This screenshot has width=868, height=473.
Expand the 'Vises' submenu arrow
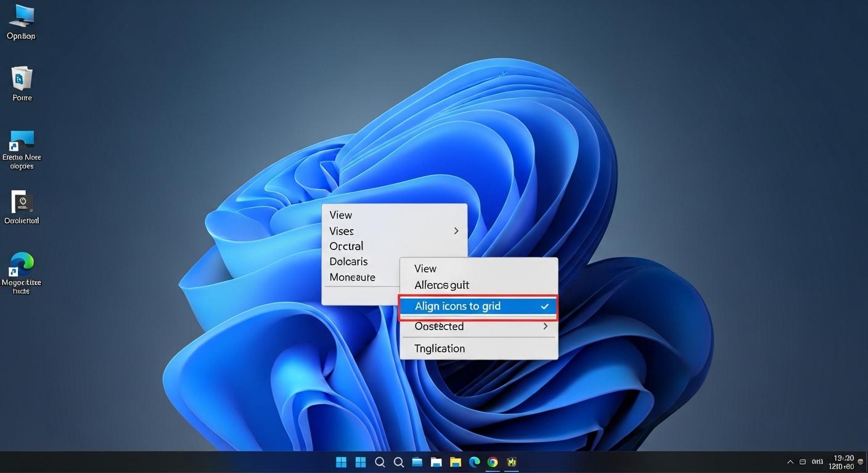pyautogui.click(x=456, y=231)
